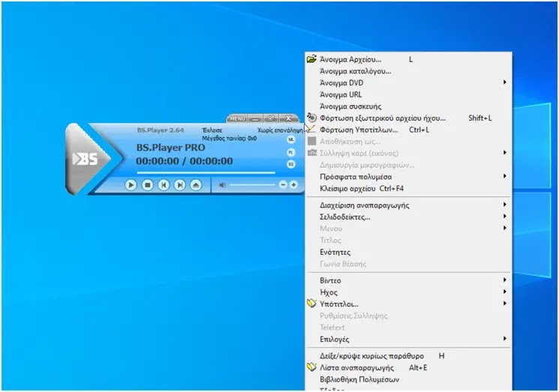Click the MENU button on player
559x392 pixels.
point(237,118)
